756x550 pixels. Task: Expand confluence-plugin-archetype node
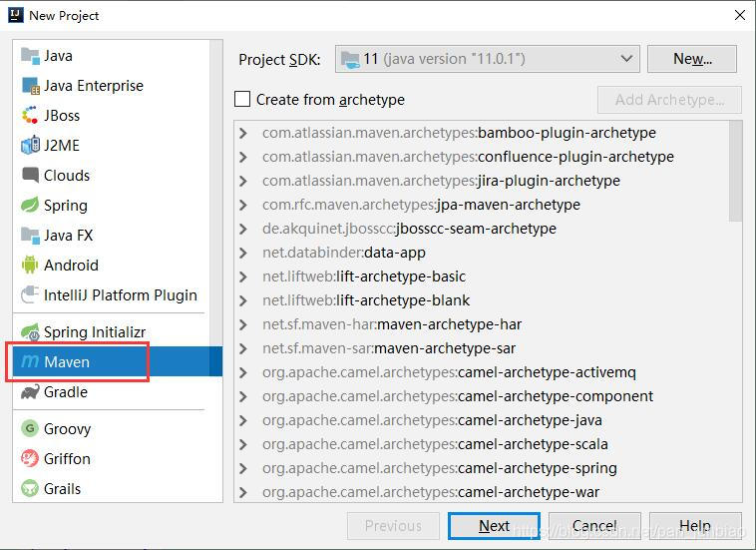[243, 158]
